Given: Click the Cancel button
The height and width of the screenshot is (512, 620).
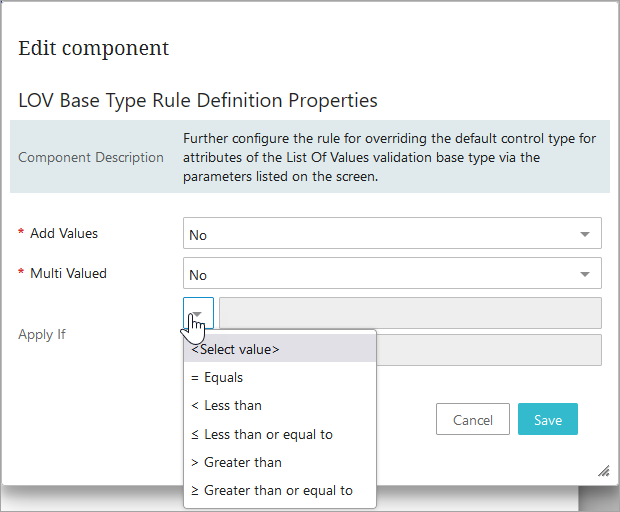Looking at the screenshot, I should tap(473, 419).
